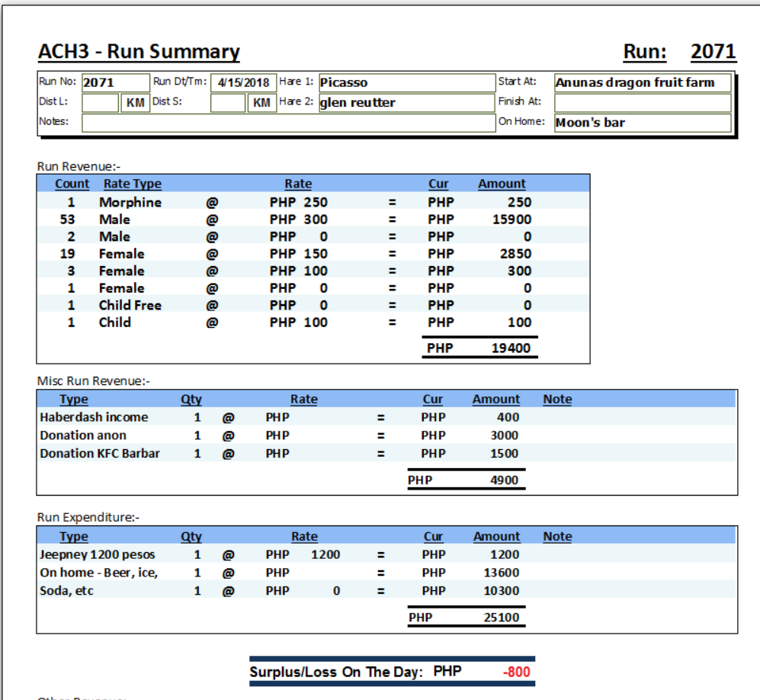Select the Hare 2 field glen reutter
Screen dimensions: 760x700
[x=406, y=102]
